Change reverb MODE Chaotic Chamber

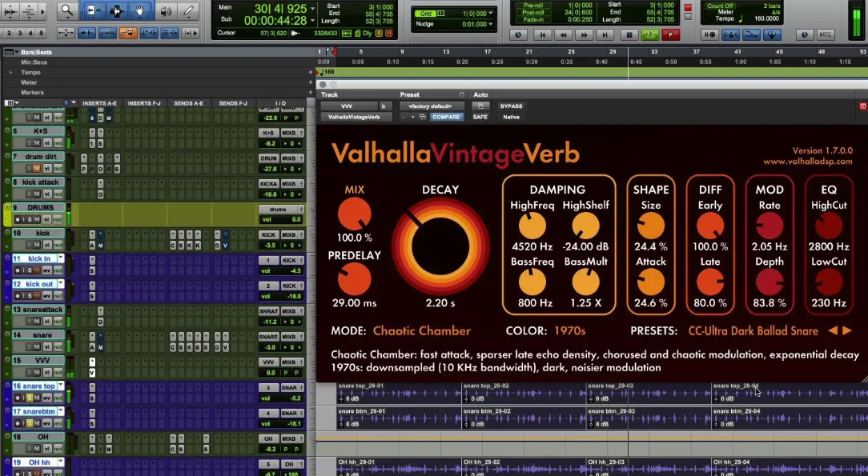pos(422,331)
